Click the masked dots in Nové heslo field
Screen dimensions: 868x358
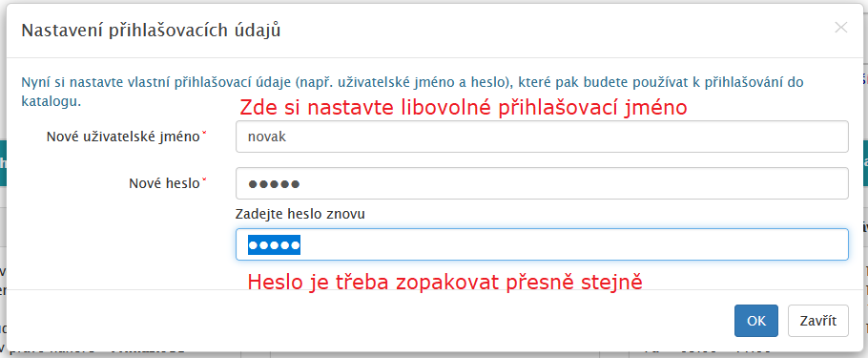coord(274,184)
